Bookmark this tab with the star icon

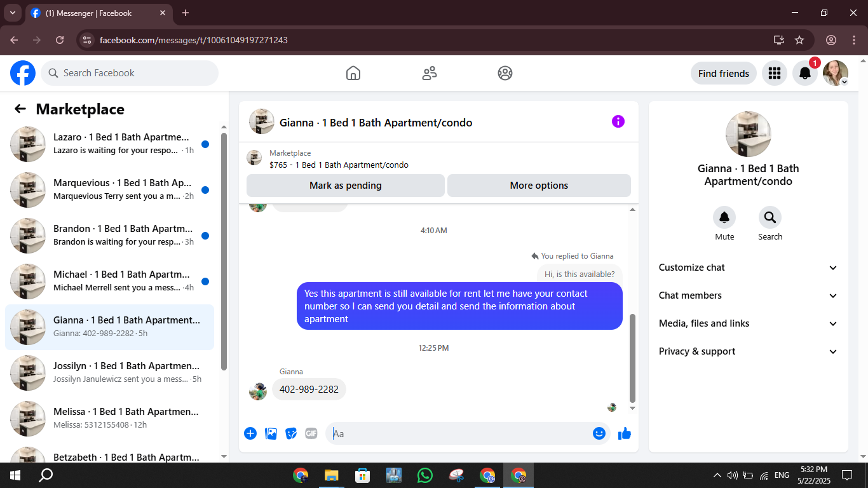click(799, 40)
